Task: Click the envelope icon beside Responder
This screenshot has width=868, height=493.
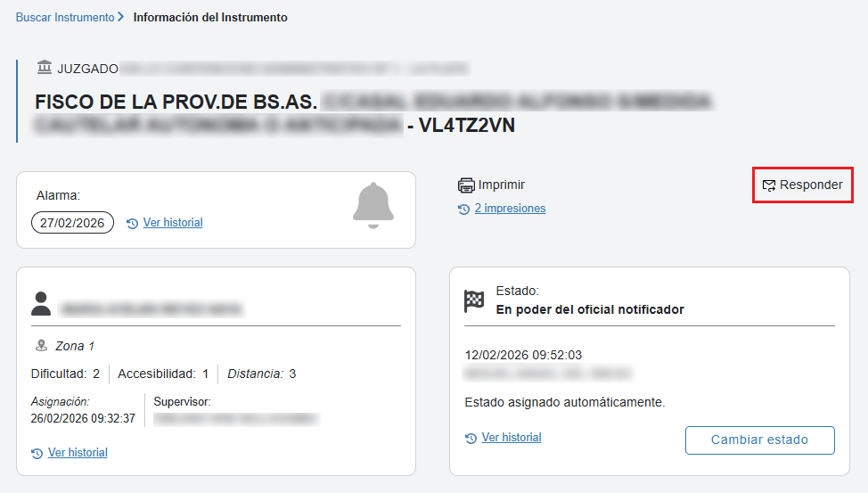Action: click(x=769, y=185)
